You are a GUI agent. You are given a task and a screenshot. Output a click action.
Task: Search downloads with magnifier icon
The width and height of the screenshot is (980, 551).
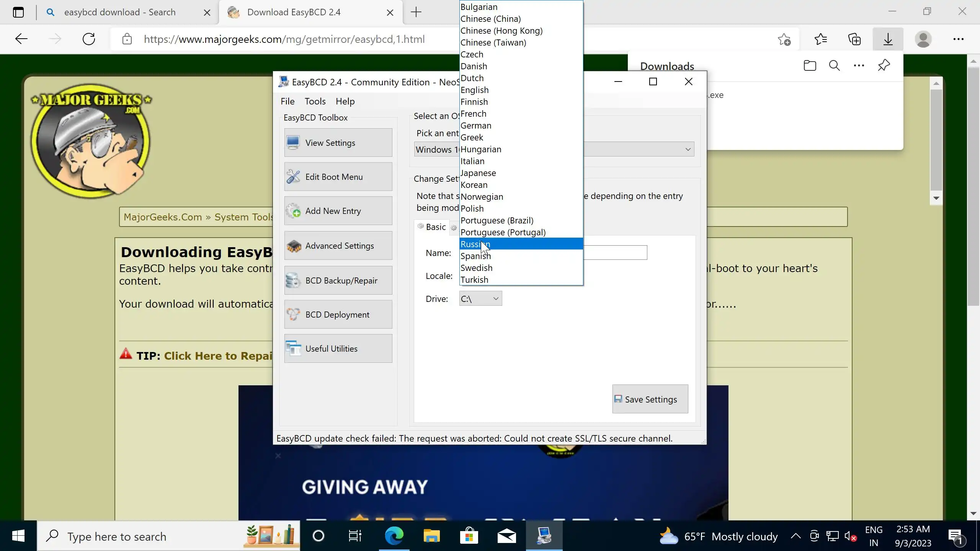click(x=834, y=65)
